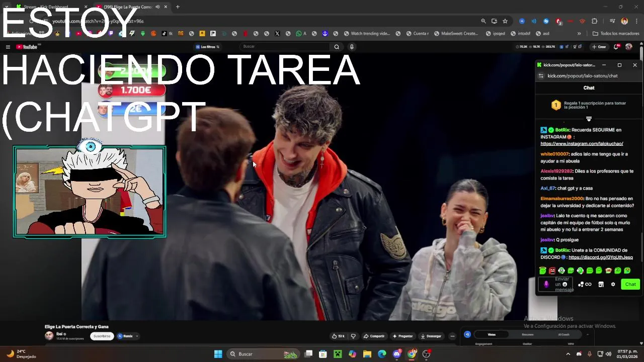Open File Explorer from taskbar
Image resolution: width=644 pixels, height=362 pixels.
(x=367, y=354)
